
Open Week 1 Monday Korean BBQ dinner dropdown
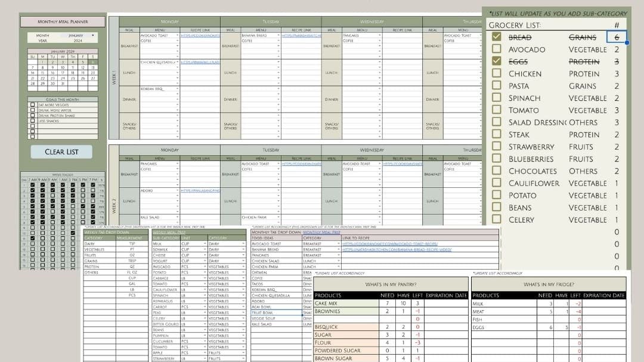pyautogui.click(x=178, y=89)
